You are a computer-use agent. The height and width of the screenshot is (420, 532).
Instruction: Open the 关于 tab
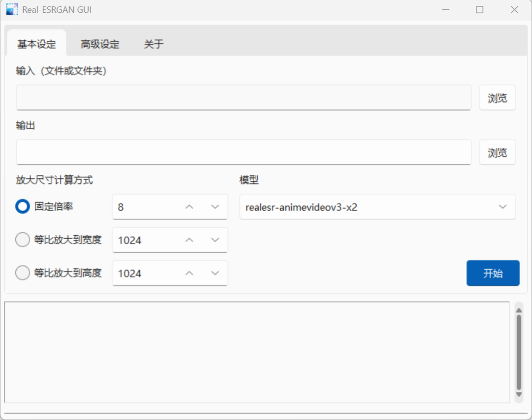tap(154, 44)
